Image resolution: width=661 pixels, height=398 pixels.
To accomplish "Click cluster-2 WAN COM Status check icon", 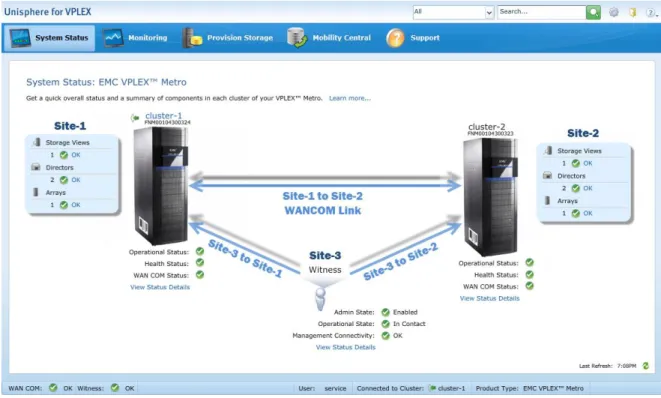I will point(529,286).
